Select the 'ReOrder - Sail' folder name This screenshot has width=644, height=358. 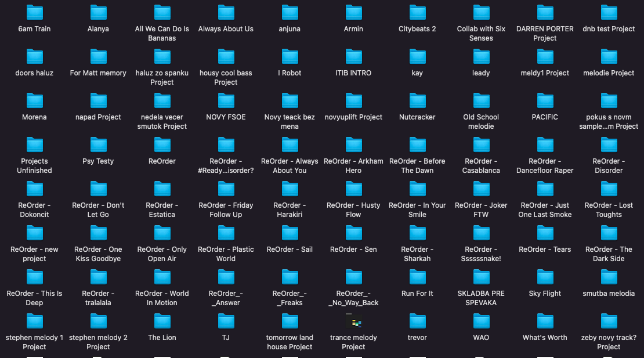[x=290, y=249]
